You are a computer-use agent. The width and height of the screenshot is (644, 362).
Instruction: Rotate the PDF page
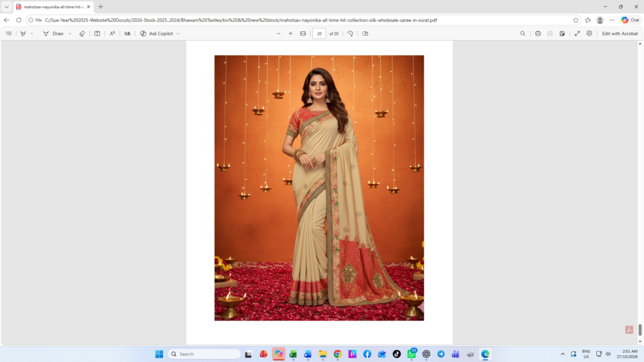[x=350, y=34]
